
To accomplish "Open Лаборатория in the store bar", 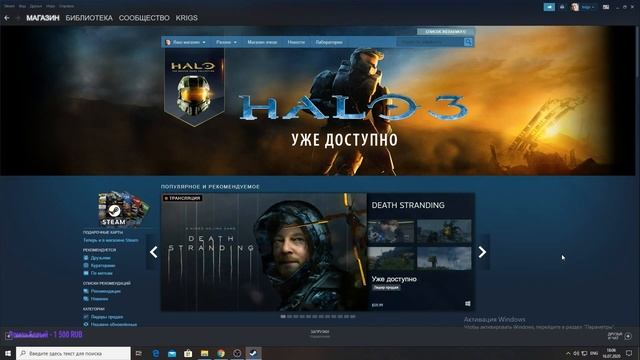I will pos(329,42).
